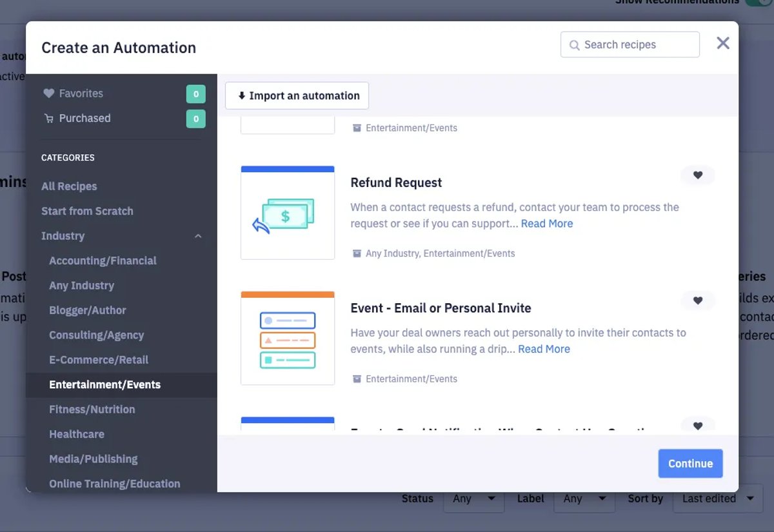
Task: Select Start from Scratch option
Action: pos(87,211)
